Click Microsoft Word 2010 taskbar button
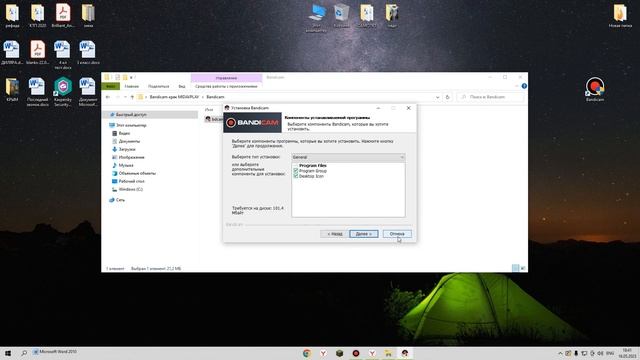 pos(56,352)
